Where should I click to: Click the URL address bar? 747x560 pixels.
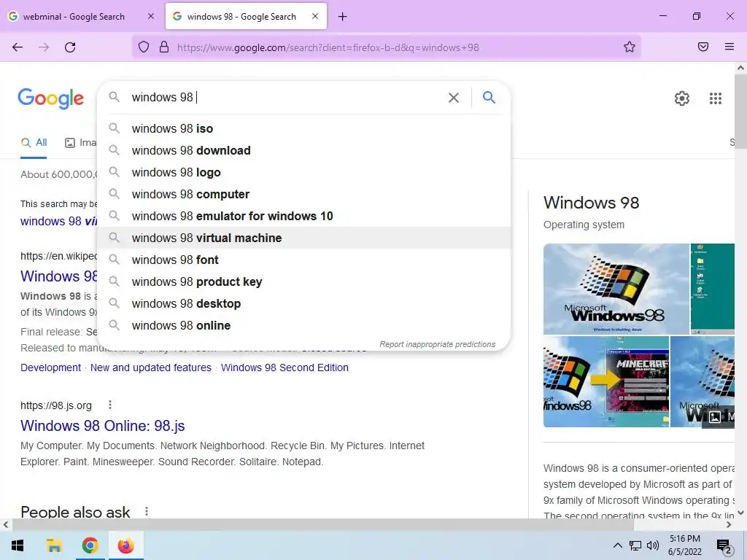pyautogui.click(x=387, y=47)
